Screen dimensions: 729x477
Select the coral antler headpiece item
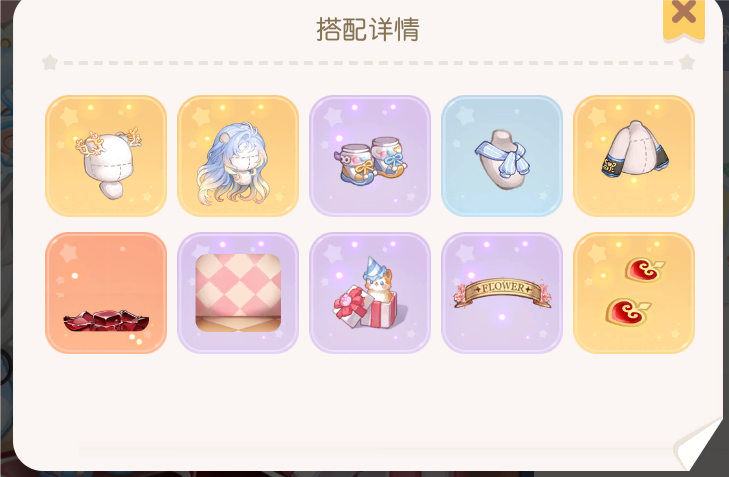(106, 156)
